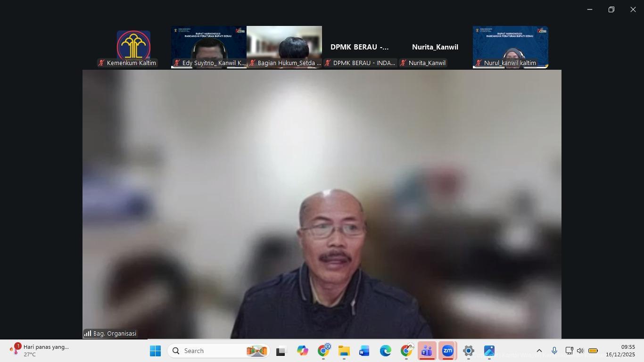This screenshot has height=362, width=644.
Task: Open the clock and date flyout
Action: point(620,351)
